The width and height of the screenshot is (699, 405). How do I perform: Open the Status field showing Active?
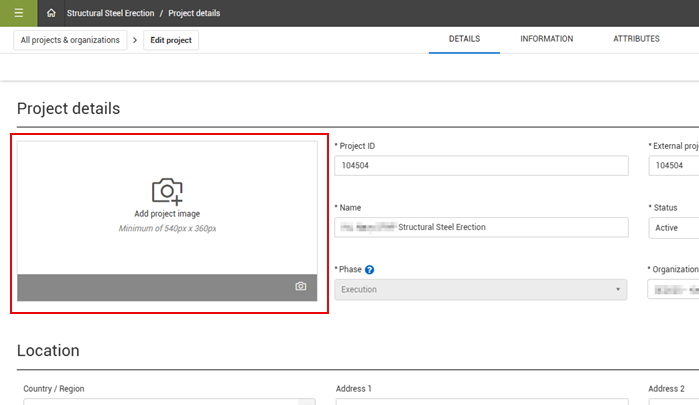[x=673, y=227]
